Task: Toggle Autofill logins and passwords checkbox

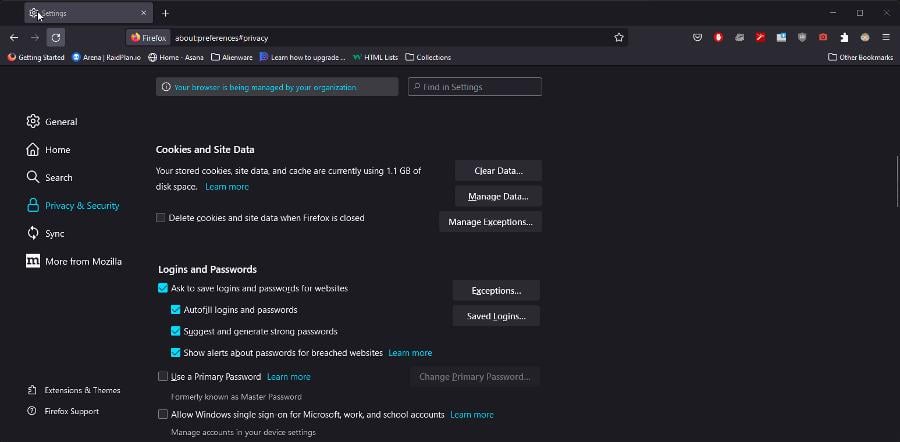Action: 176,310
